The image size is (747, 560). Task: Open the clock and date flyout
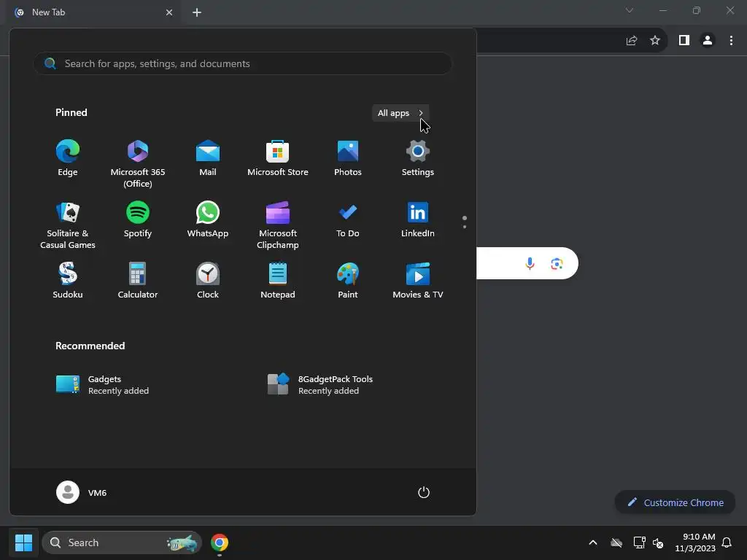pyautogui.click(x=695, y=542)
